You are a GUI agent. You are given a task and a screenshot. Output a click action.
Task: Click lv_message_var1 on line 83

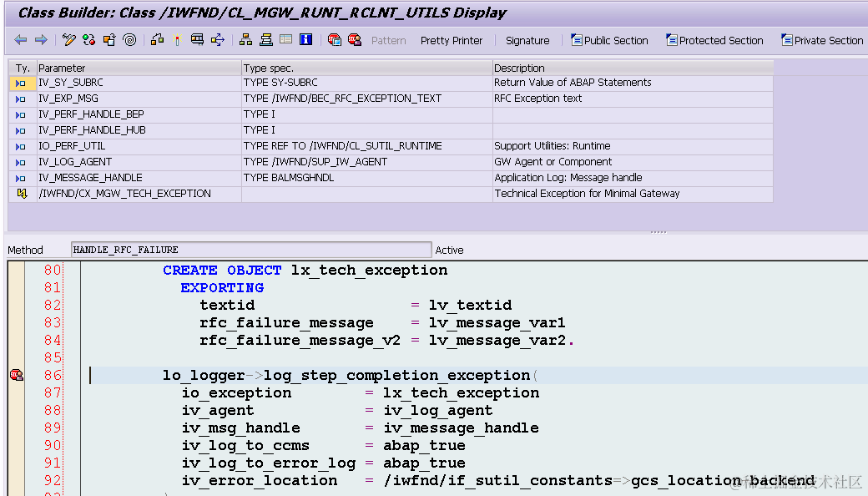pos(497,322)
